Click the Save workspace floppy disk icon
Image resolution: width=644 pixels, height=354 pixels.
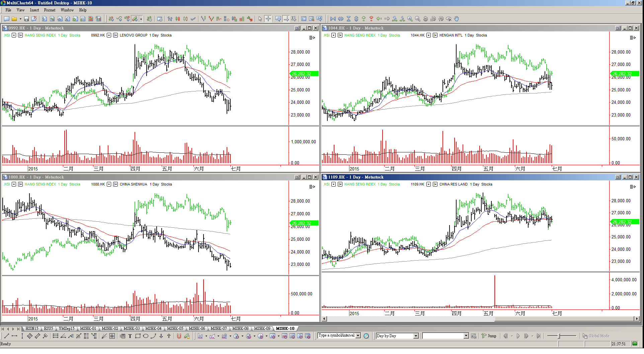pos(26,19)
